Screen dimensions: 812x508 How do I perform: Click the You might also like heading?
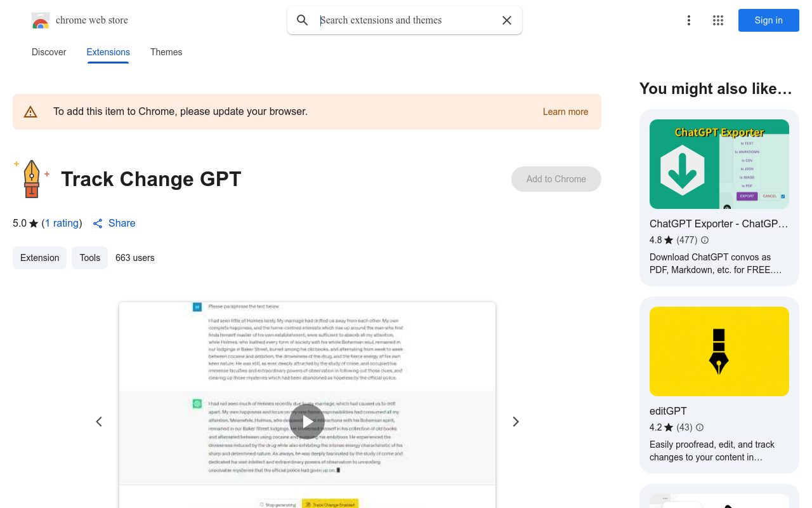[x=716, y=89]
